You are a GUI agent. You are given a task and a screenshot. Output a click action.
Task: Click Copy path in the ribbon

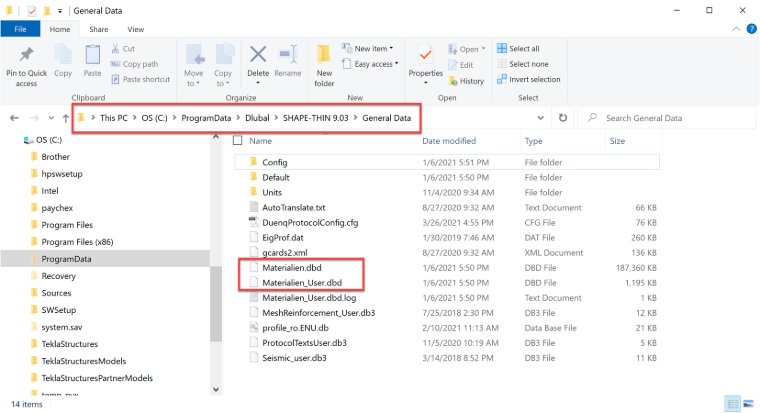coord(134,64)
